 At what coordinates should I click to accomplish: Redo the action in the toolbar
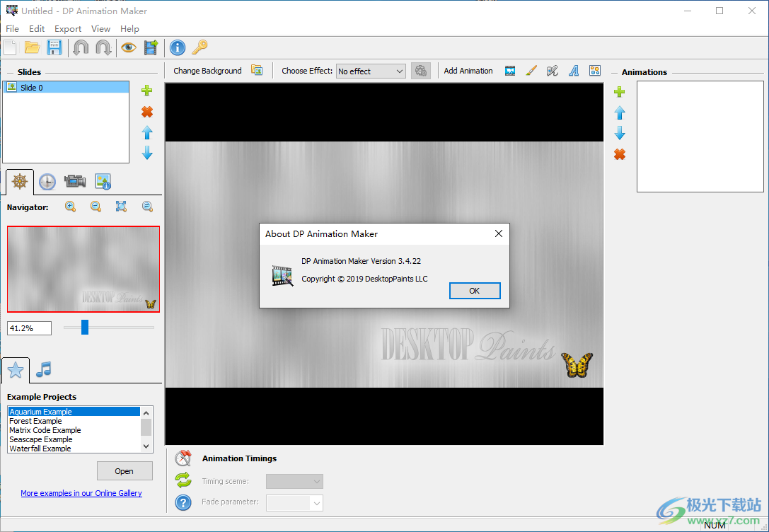tap(103, 47)
